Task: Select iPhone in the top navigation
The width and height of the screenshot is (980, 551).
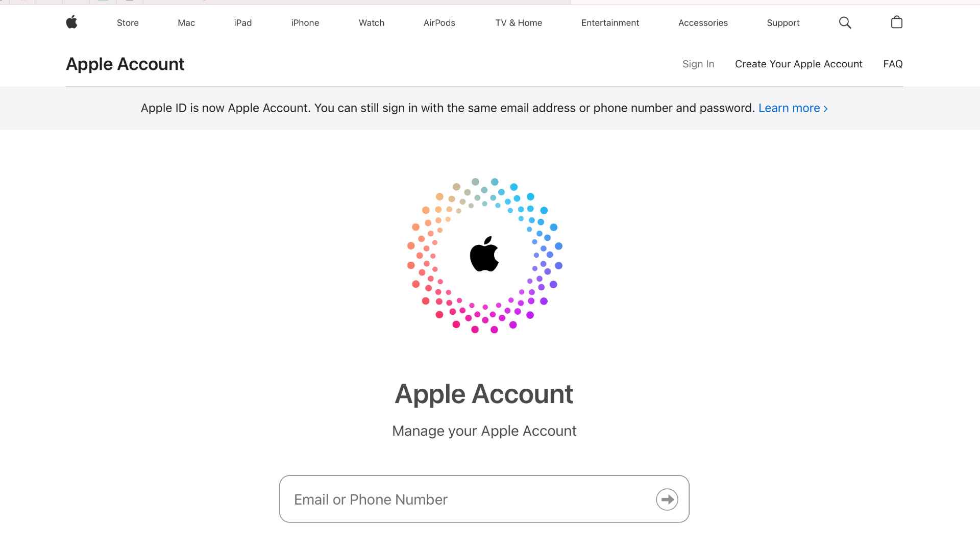Action: [305, 23]
